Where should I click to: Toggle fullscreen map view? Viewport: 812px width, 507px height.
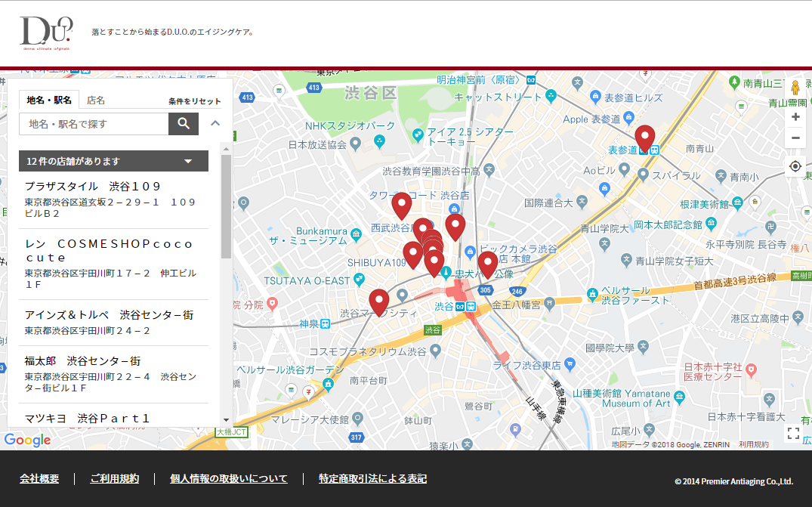tap(793, 433)
